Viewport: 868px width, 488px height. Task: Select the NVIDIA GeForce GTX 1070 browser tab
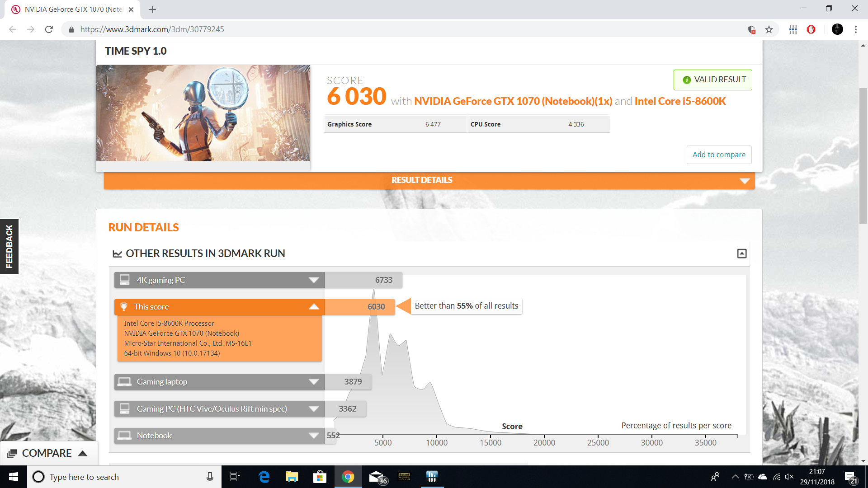click(x=72, y=9)
